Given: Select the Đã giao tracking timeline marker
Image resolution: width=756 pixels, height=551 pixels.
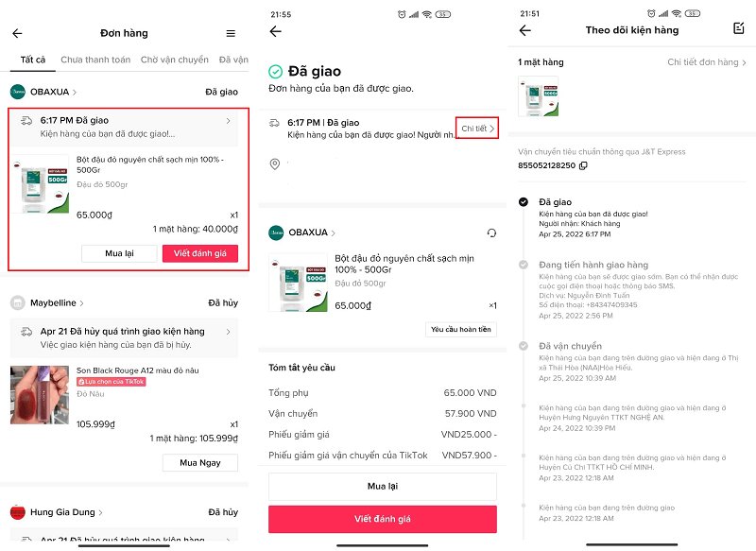Looking at the screenshot, I should point(524,202).
